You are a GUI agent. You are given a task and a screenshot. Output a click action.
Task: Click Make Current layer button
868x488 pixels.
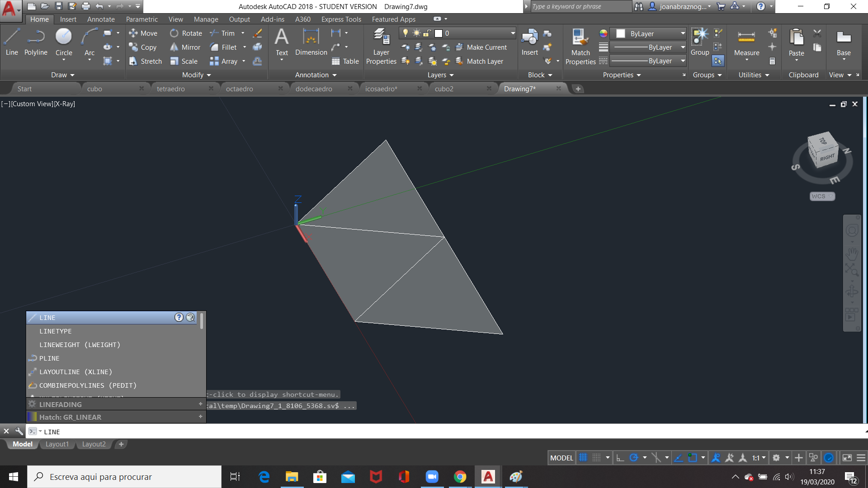pyautogui.click(x=481, y=47)
